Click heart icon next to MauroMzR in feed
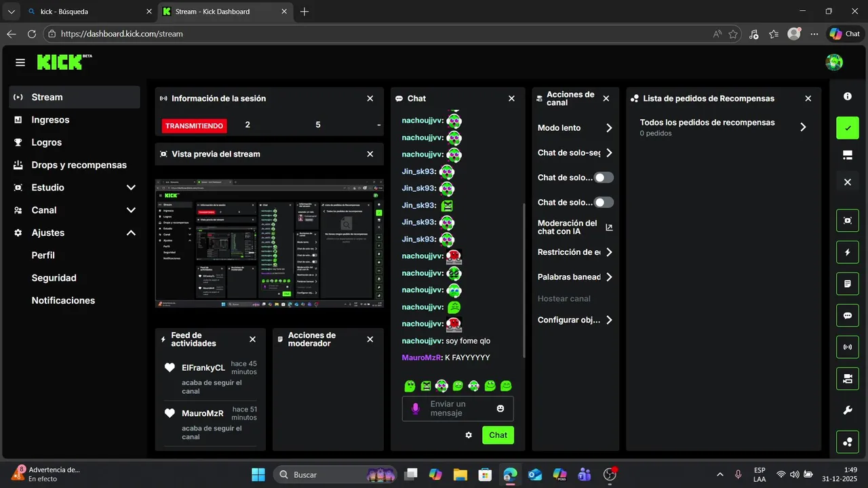868x488 pixels. pyautogui.click(x=170, y=413)
